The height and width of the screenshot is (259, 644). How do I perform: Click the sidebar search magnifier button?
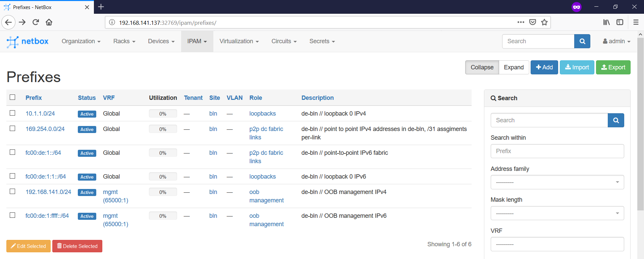click(615, 120)
